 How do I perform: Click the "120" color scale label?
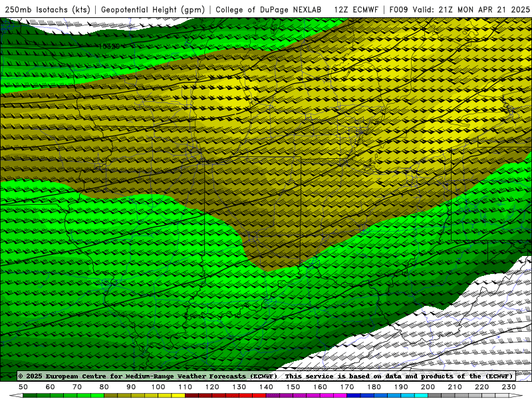212,387
